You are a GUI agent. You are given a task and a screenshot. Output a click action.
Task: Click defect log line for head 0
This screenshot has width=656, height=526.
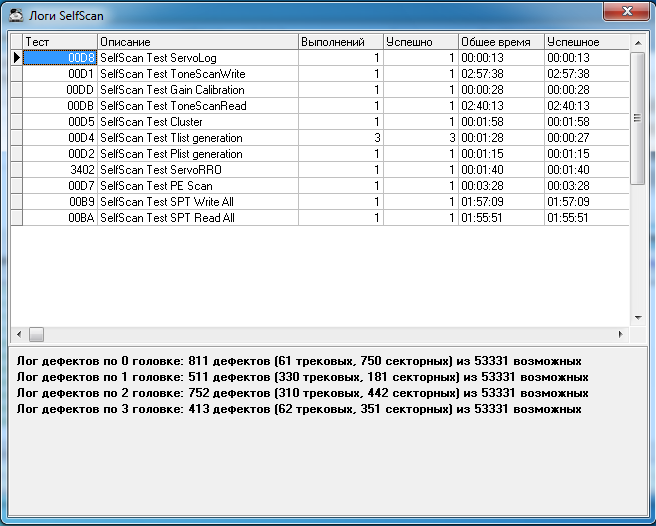[x=299, y=361]
